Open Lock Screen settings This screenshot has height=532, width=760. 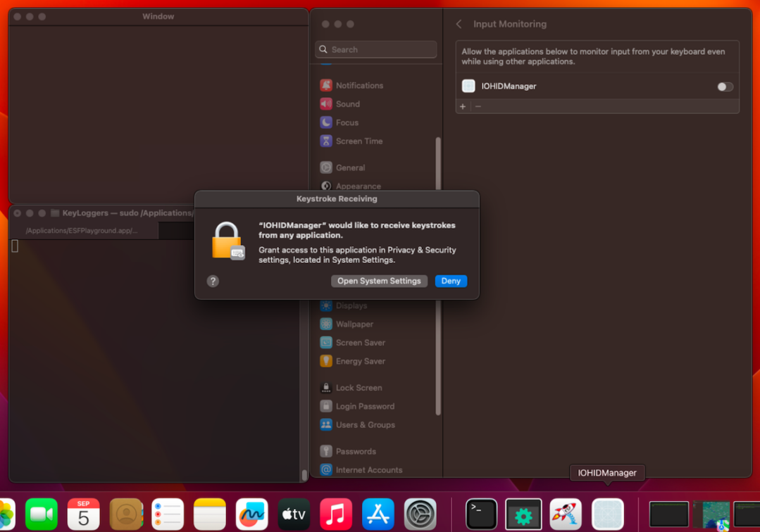[x=359, y=388]
